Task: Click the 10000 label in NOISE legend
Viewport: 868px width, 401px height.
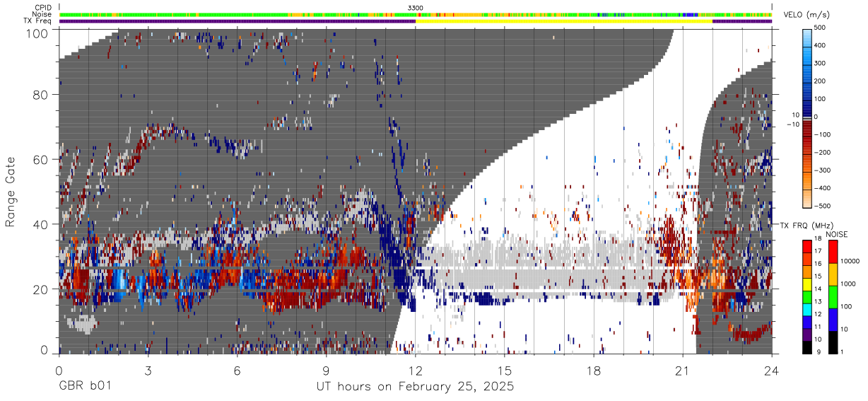Action: [852, 261]
